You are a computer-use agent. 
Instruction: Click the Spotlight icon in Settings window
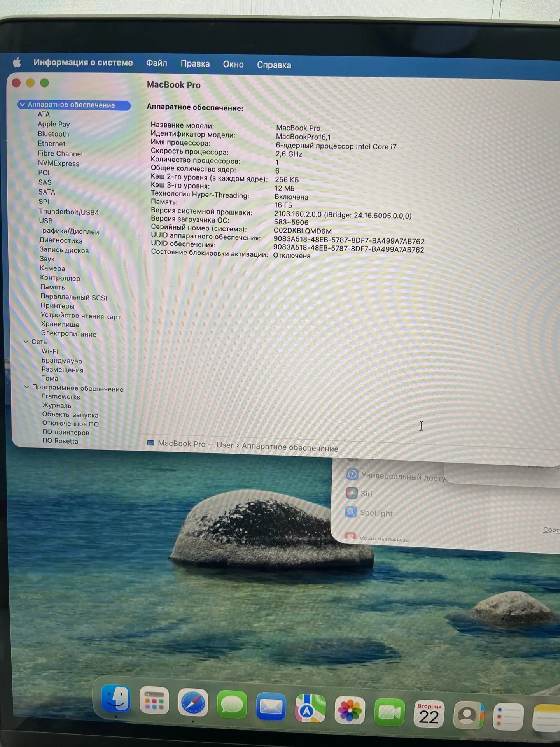351,512
